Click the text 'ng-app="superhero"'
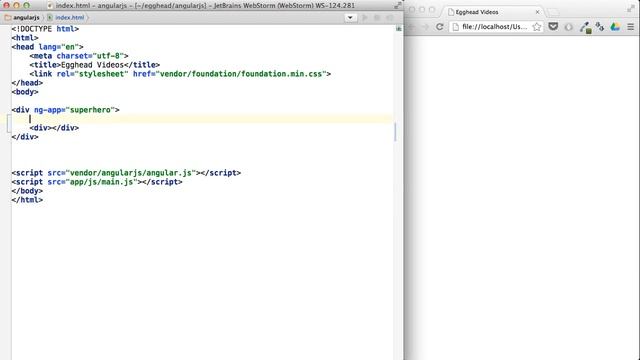The width and height of the screenshot is (640, 360). (x=74, y=110)
